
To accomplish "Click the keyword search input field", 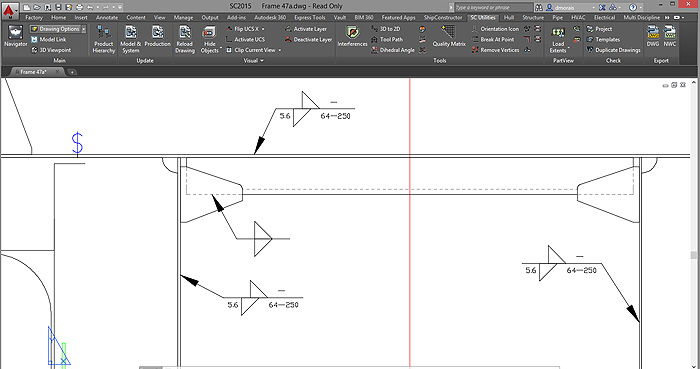I will click(x=493, y=8).
